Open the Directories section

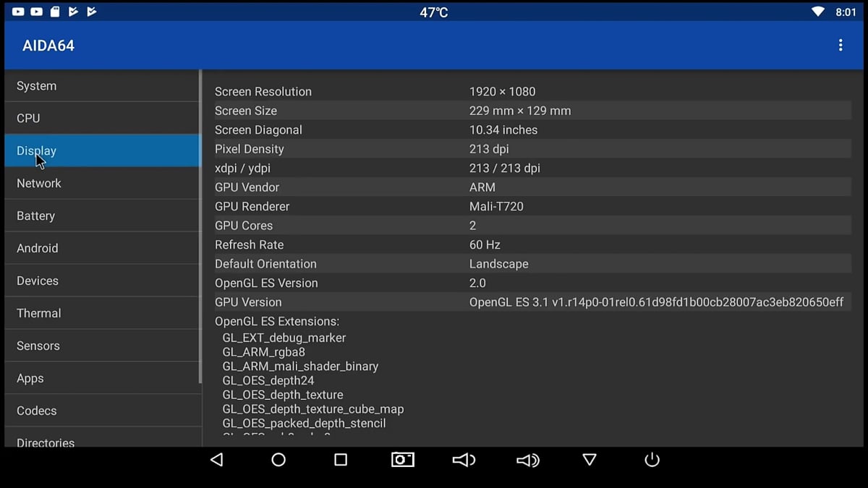[x=102, y=437]
